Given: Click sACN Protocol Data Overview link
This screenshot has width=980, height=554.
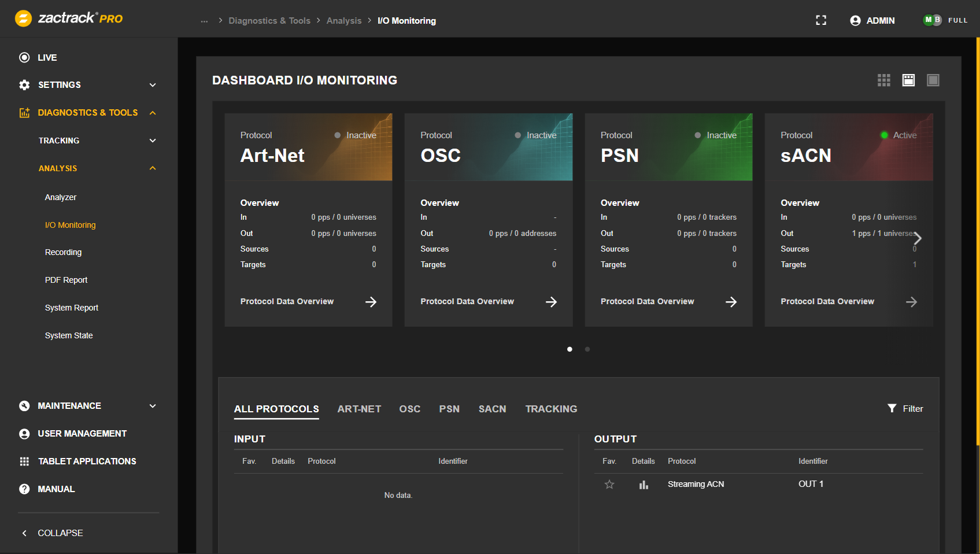Looking at the screenshot, I should click(x=827, y=301).
